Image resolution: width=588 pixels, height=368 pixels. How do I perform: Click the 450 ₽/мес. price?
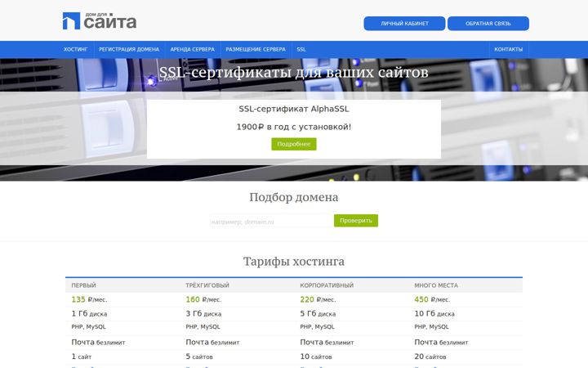[x=432, y=299]
